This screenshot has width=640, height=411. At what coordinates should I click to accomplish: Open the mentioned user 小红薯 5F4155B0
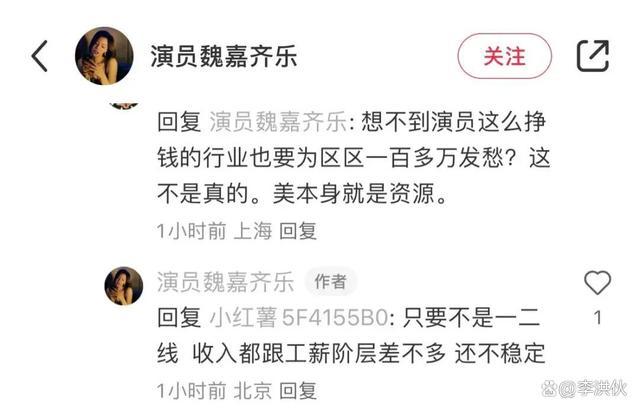(x=299, y=317)
